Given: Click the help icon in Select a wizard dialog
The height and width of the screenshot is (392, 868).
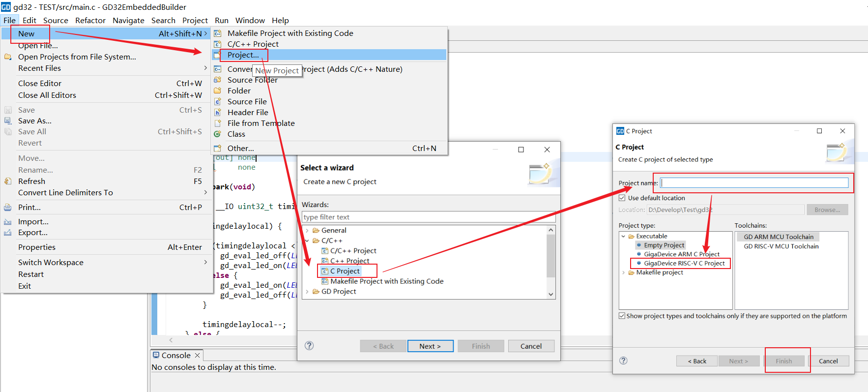Looking at the screenshot, I should click(x=309, y=346).
